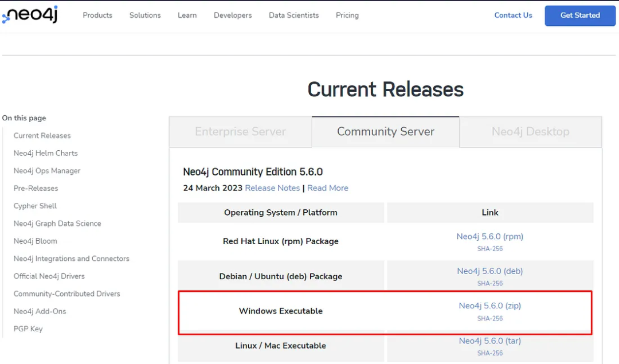The image size is (619, 364).
Task: Open SHA-256 link under zip download
Action: pos(490,318)
